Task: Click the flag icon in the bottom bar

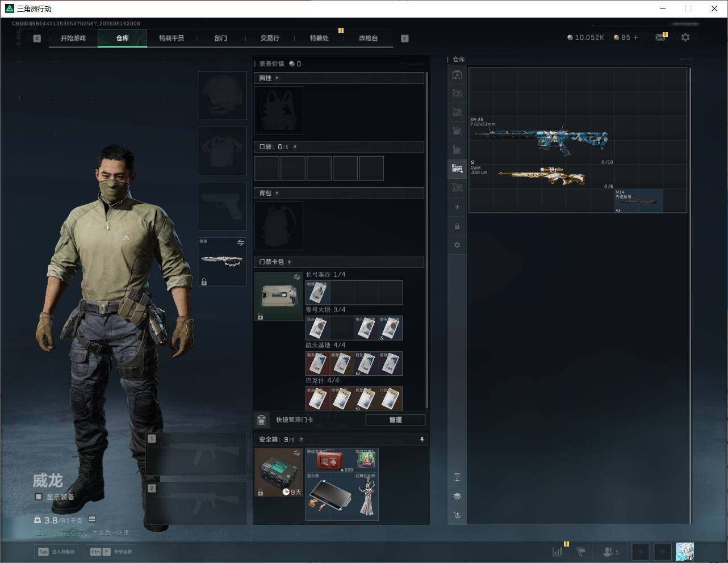Action: [581, 551]
